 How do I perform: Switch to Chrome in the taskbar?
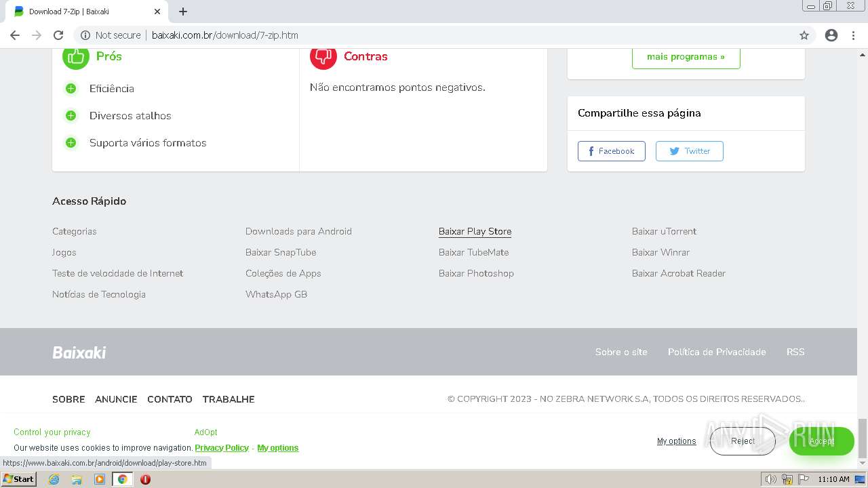point(122,479)
